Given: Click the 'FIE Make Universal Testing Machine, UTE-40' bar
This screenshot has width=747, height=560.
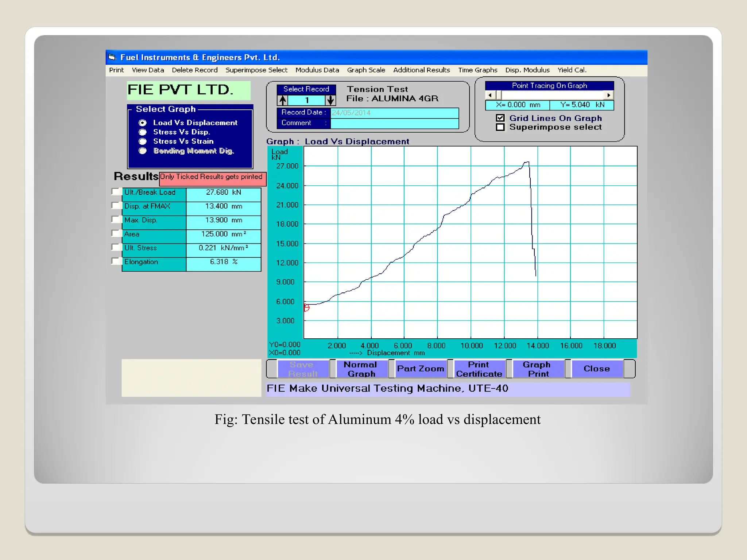Looking at the screenshot, I should [x=448, y=389].
